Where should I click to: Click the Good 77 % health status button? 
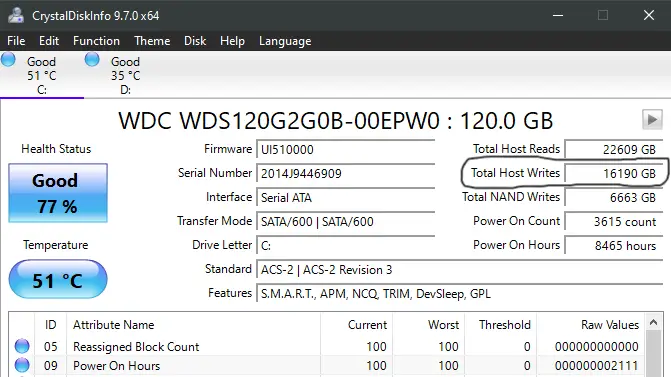pyautogui.click(x=58, y=193)
